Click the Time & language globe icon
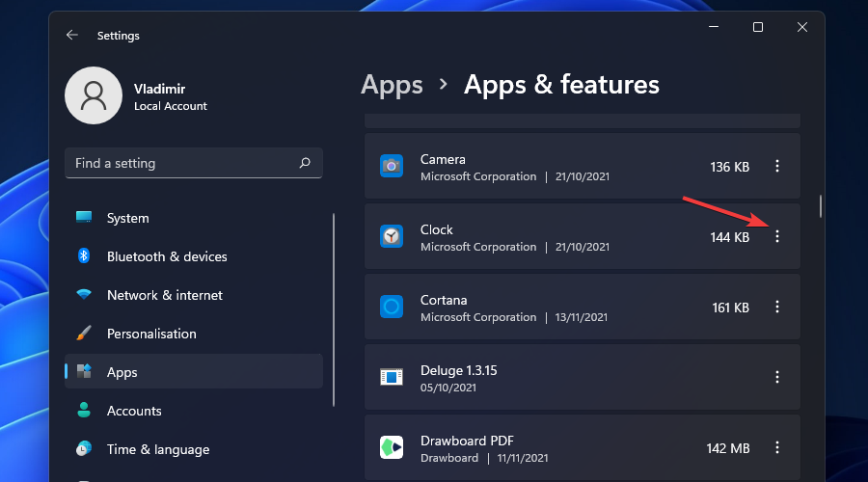Screen dimensions: 868x482 84,449
